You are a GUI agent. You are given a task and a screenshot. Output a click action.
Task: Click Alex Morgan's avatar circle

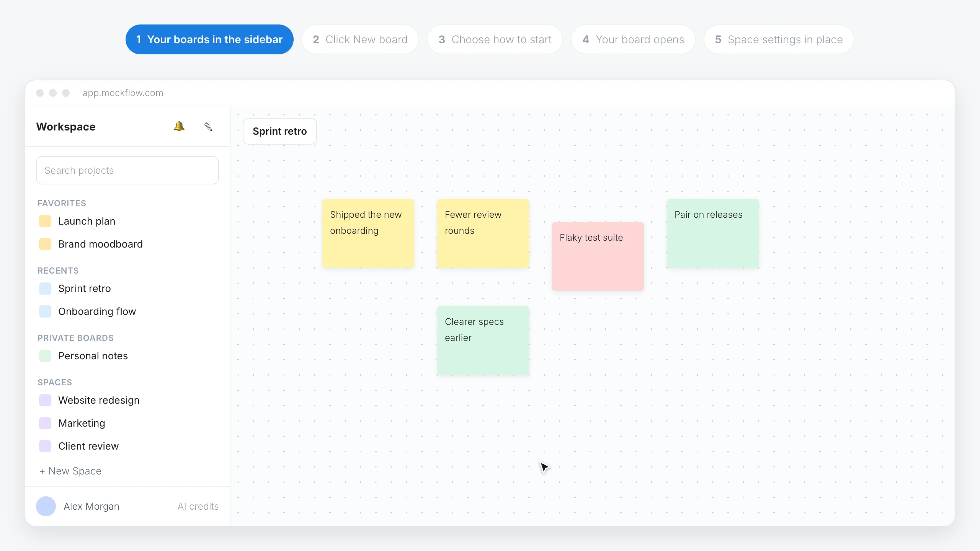[46, 506]
